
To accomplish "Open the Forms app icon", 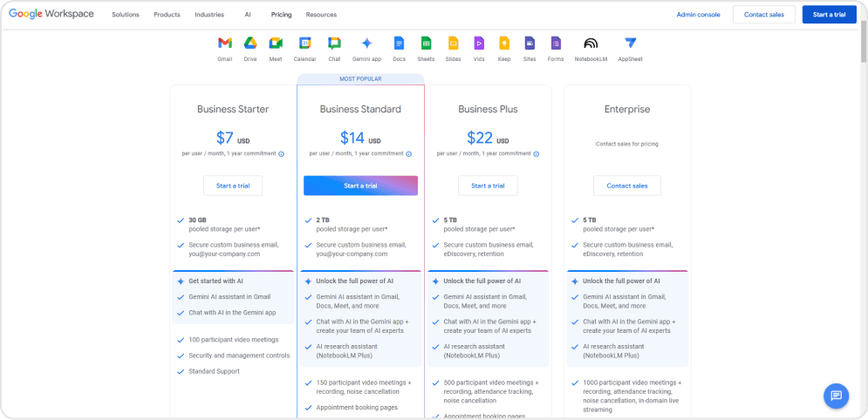I will (555, 43).
